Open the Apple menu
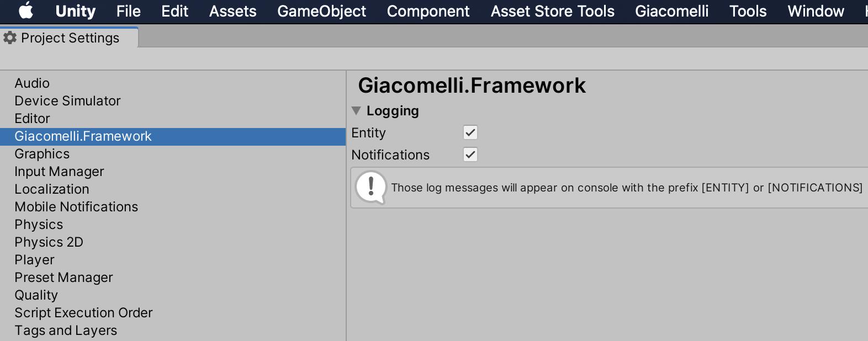Image resolution: width=868 pixels, height=341 pixels. click(x=26, y=11)
